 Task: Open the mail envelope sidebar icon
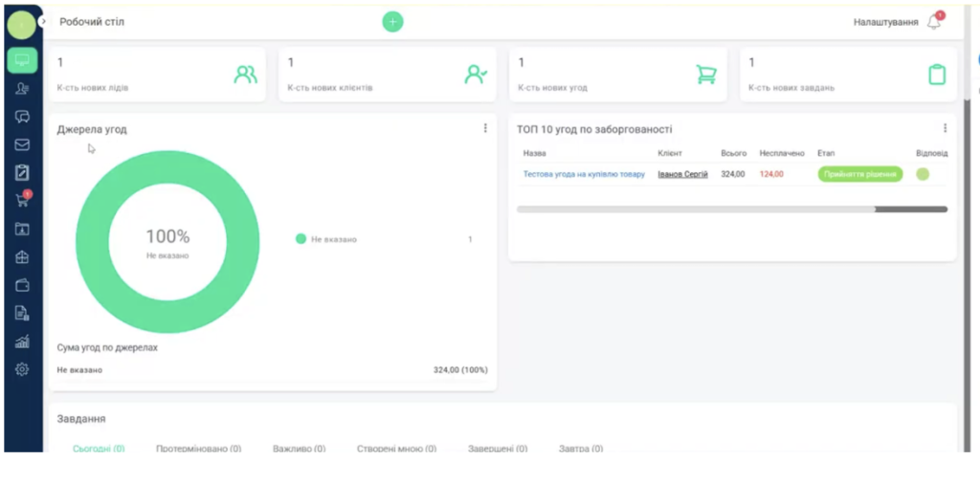22,145
